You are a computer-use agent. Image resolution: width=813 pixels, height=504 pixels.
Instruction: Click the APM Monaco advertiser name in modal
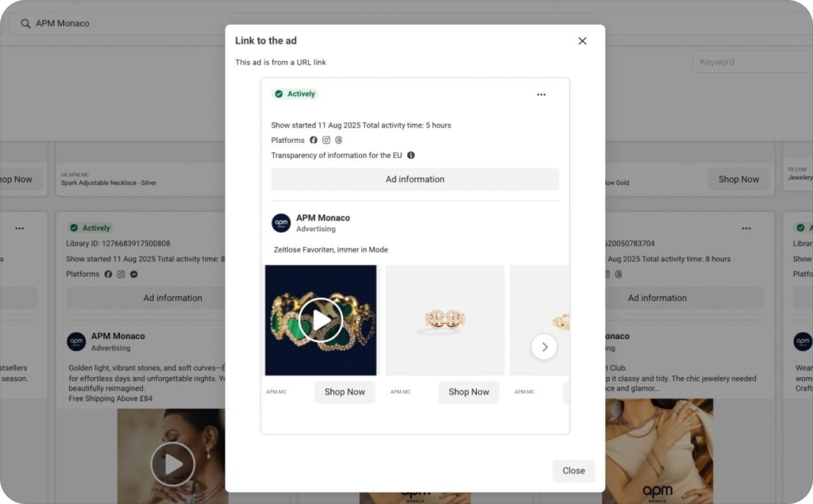(323, 217)
